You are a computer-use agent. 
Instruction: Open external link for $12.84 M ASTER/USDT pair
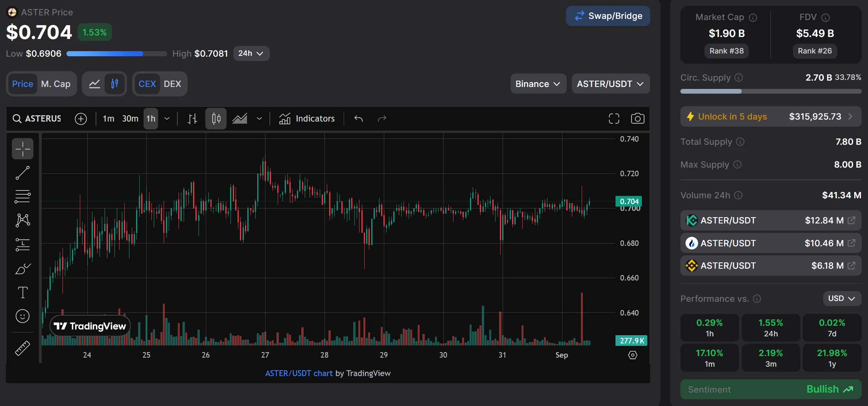pyautogui.click(x=851, y=220)
